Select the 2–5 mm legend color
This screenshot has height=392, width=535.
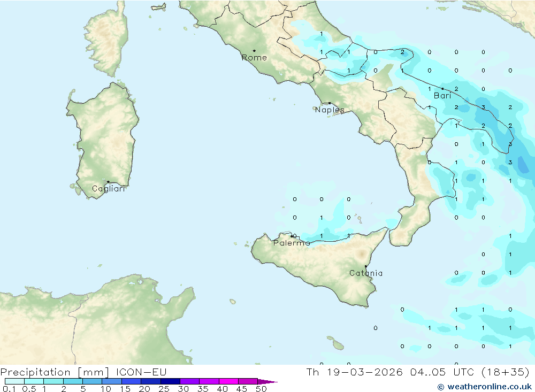coord(73,381)
